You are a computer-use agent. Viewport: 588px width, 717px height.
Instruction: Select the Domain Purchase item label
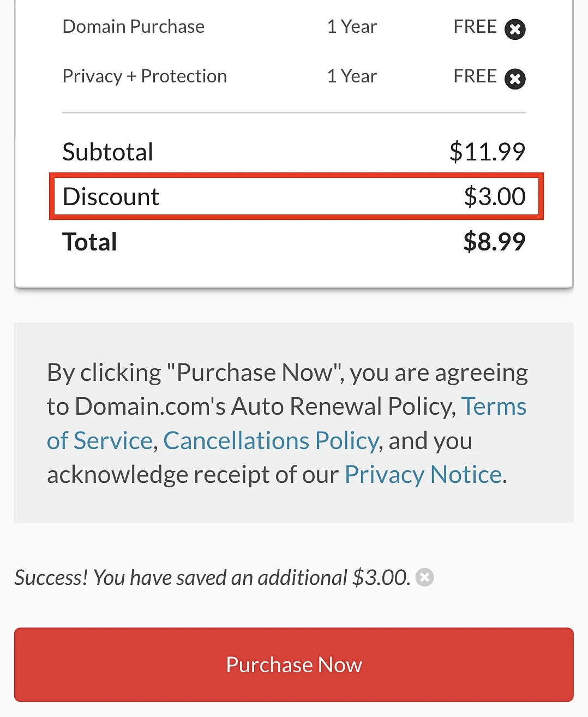coord(134,26)
